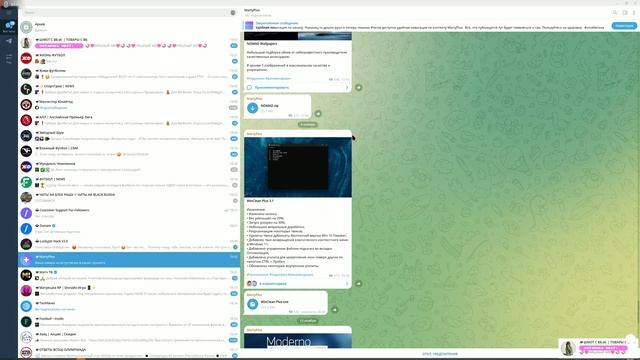Viewport: 640px width, 360px height.
Task: Open the hamburger main menu
Action: click(9, 13)
